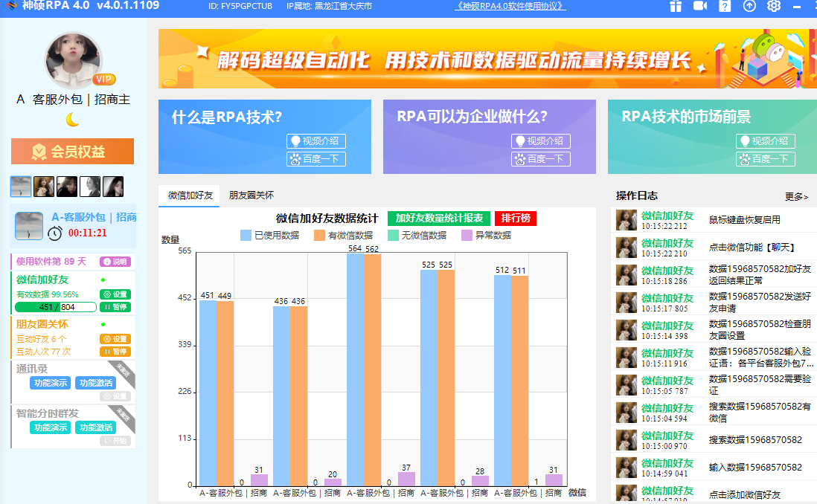
Task: Open the settings gear in title bar
Action: (774, 6)
